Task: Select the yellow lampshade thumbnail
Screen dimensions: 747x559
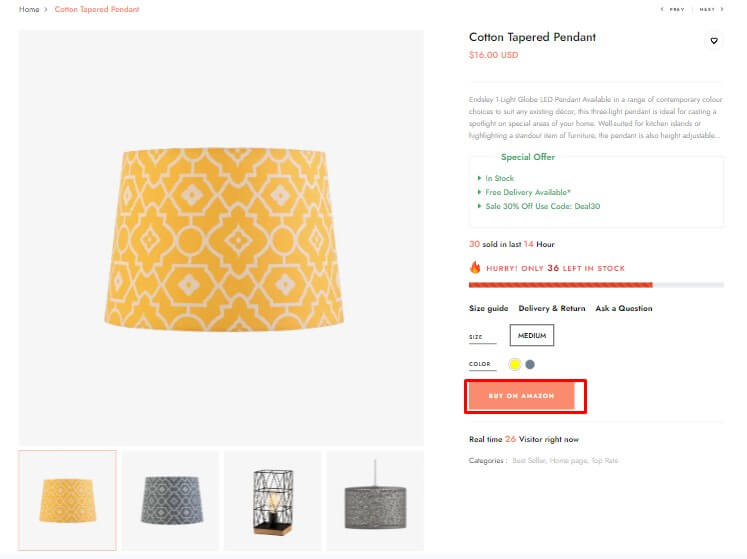Action: click(x=68, y=500)
